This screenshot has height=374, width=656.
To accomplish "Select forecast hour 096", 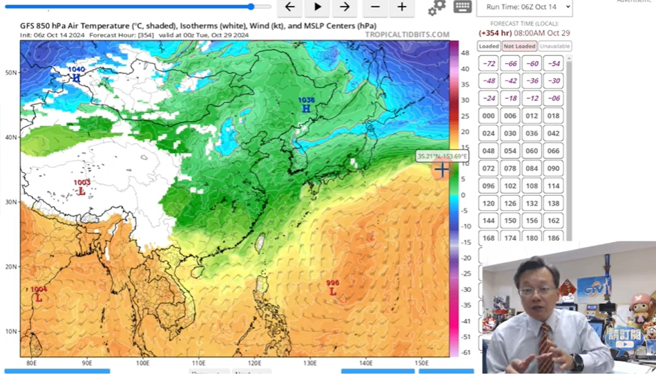I will point(488,186).
